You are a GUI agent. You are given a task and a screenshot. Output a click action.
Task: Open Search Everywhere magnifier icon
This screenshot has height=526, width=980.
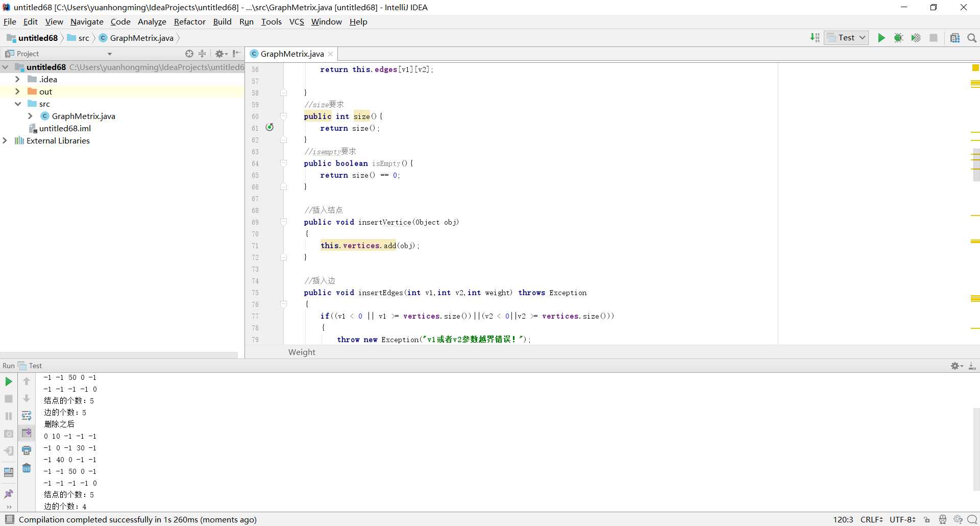(x=972, y=38)
